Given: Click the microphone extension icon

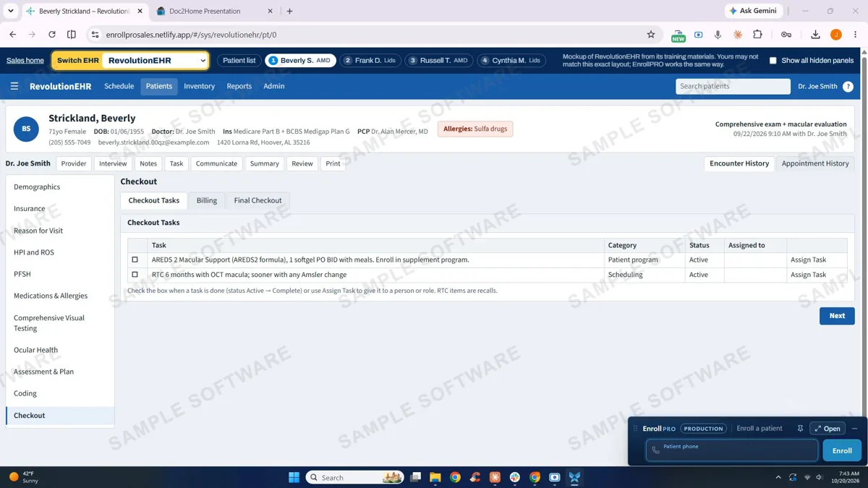Looking at the screenshot, I should pos(718,35).
